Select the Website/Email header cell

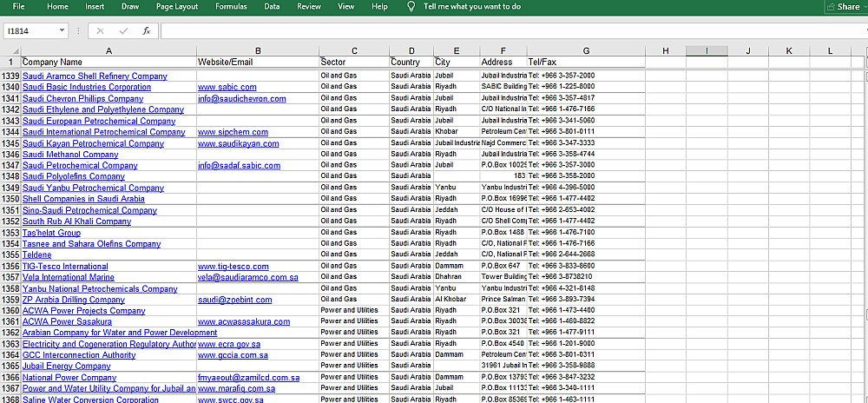pos(258,62)
